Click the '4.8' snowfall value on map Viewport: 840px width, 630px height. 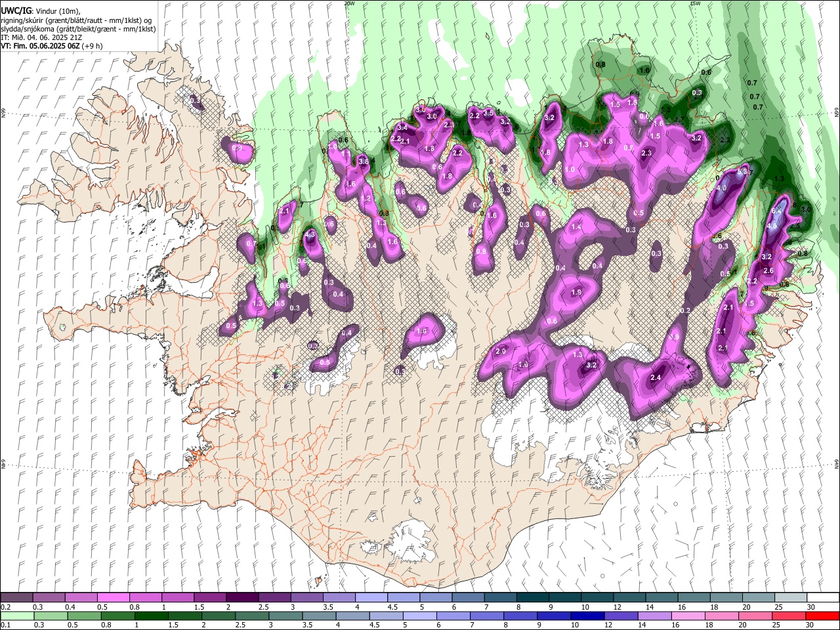pos(772,226)
